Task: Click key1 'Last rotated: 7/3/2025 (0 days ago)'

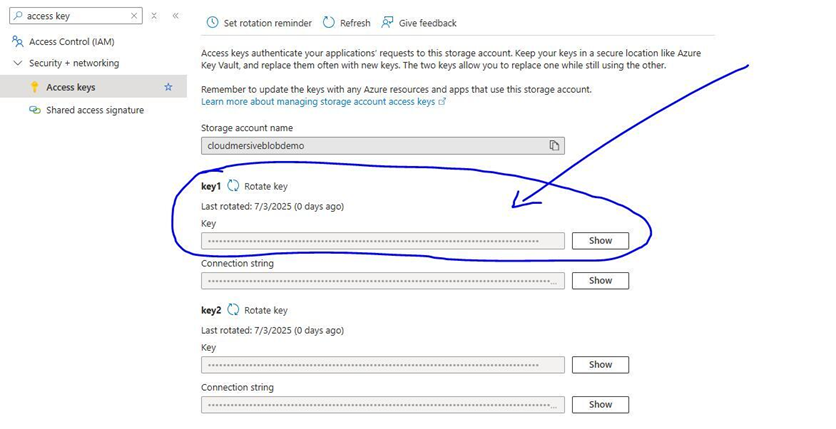Action: [272, 206]
